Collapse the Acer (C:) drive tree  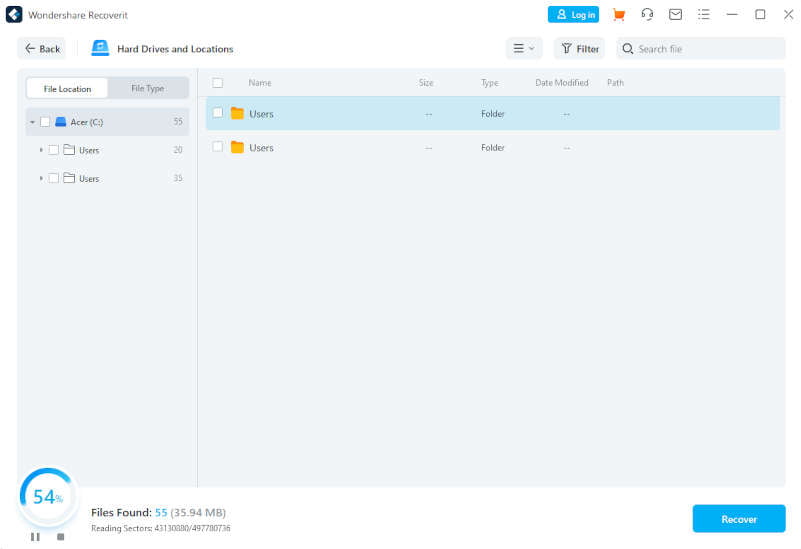point(32,122)
